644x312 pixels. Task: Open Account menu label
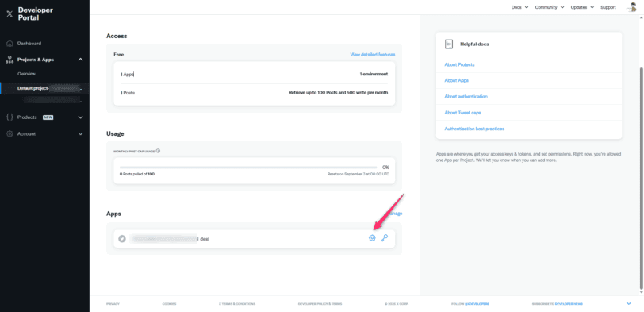coord(26,133)
